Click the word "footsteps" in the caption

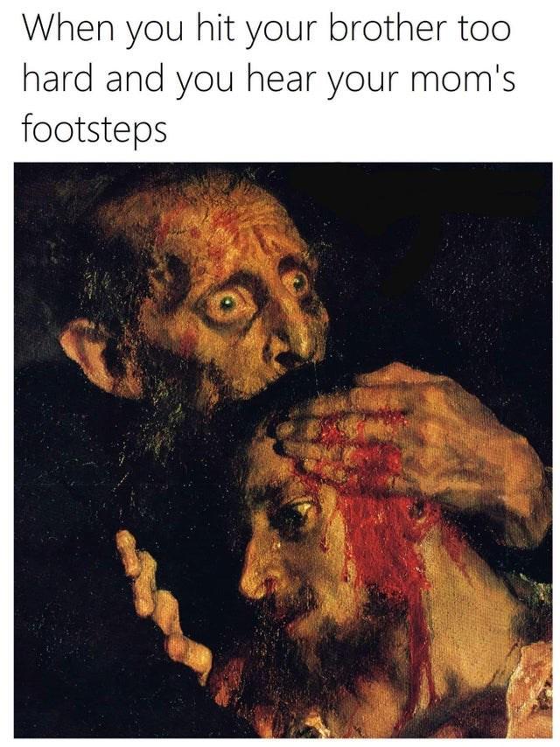click(x=94, y=128)
